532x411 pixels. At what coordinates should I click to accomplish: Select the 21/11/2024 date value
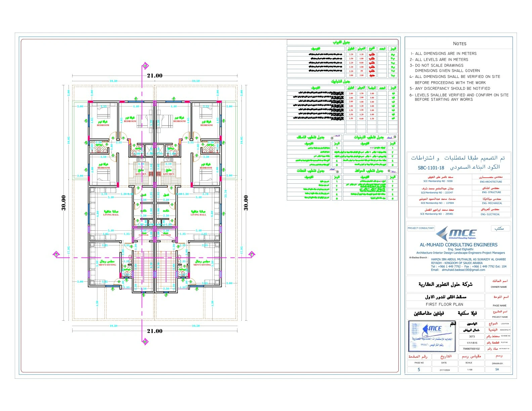point(444,370)
